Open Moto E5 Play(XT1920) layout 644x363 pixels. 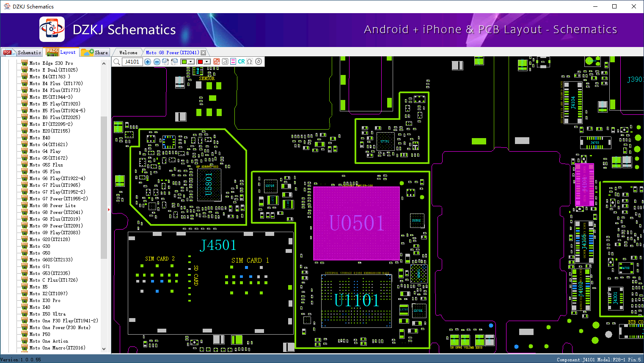coord(55,104)
